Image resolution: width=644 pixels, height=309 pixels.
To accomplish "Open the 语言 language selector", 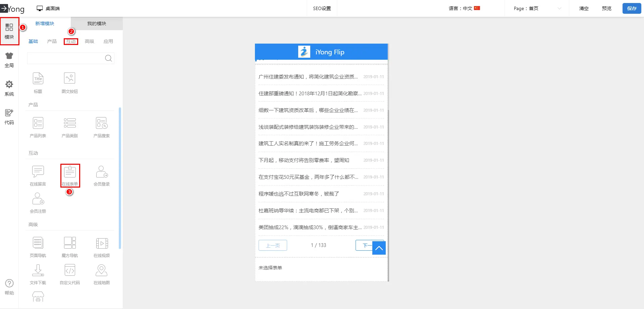I will tap(464, 8).
